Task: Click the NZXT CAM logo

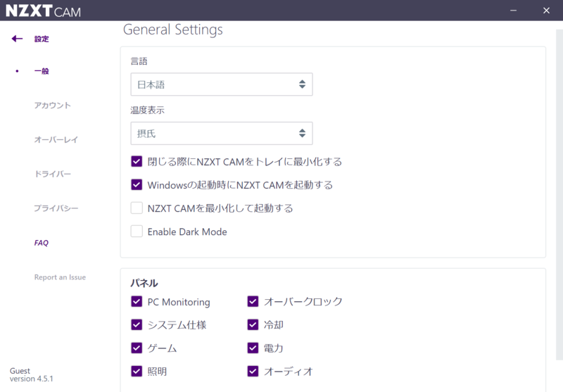Action: pyautogui.click(x=43, y=11)
